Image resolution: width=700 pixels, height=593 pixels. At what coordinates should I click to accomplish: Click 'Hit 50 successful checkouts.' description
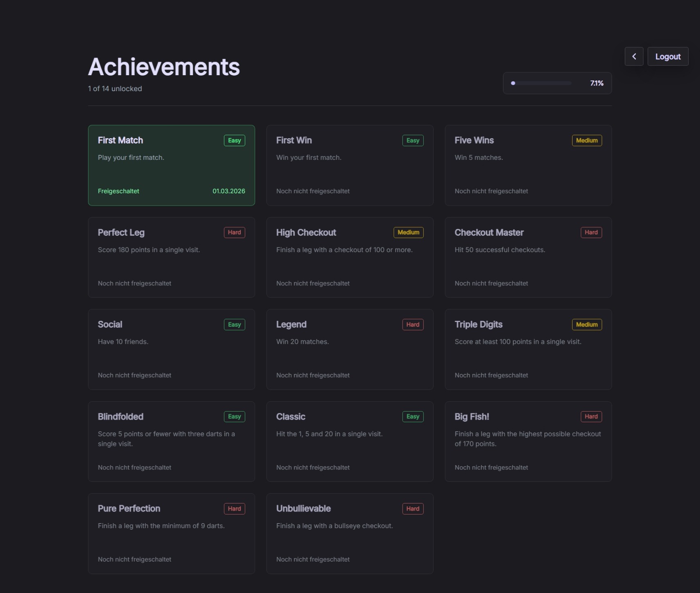pyautogui.click(x=500, y=250)
